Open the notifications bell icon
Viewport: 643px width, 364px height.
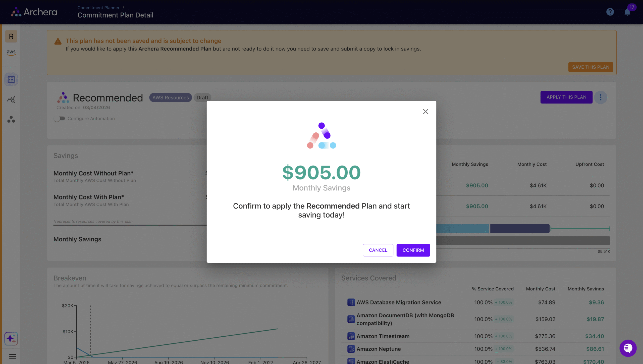(x=627, y=12)
